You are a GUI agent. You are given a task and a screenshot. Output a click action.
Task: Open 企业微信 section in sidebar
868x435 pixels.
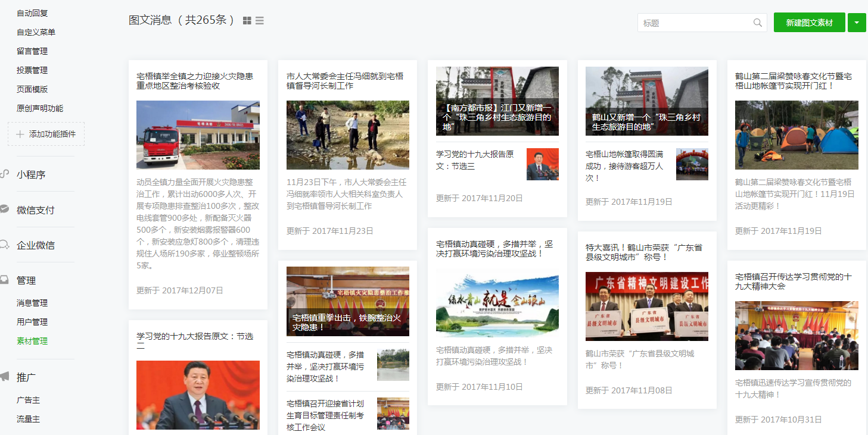(35, 245)
